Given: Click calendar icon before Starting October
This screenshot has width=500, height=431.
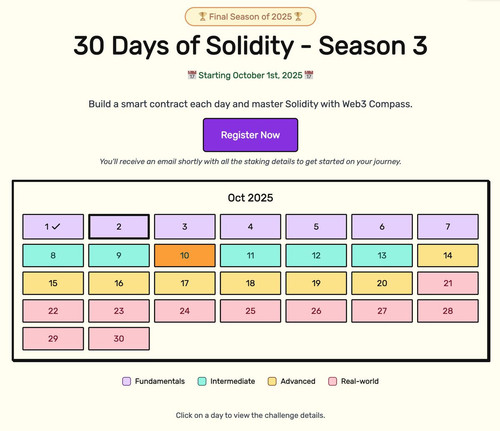Looking at the screenshot, I should click(x=192, y=75).
